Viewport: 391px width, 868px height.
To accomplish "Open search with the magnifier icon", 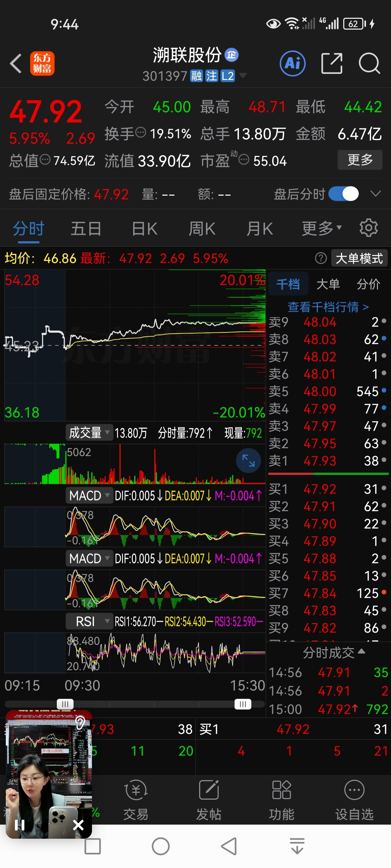I will (x=369, y=63).
